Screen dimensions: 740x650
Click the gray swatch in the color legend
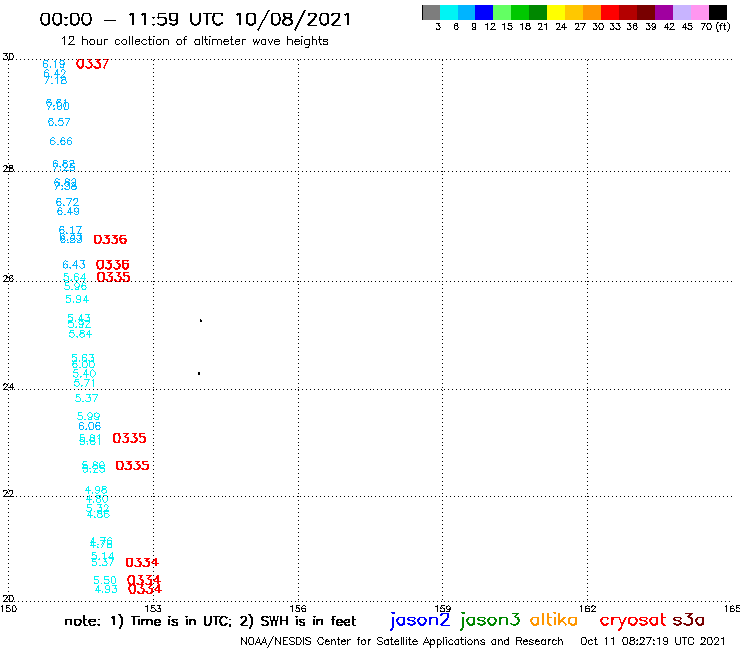[x=431, y=12]
